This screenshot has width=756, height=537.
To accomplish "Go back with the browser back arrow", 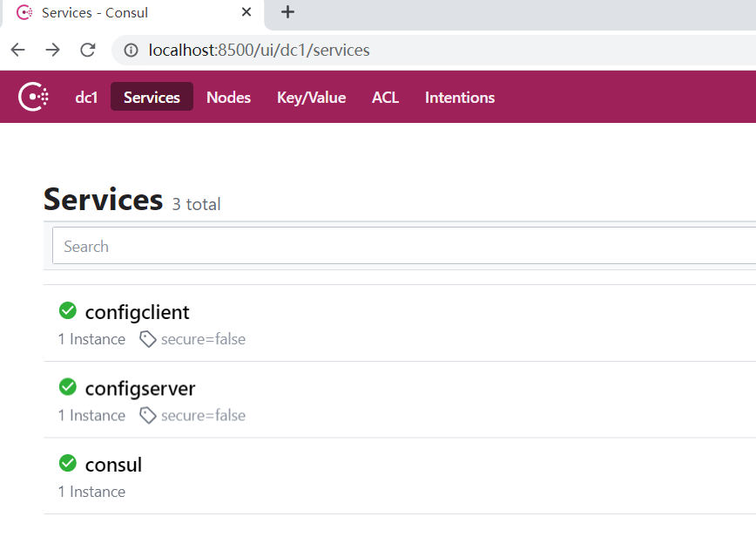I will pos(17,50).
